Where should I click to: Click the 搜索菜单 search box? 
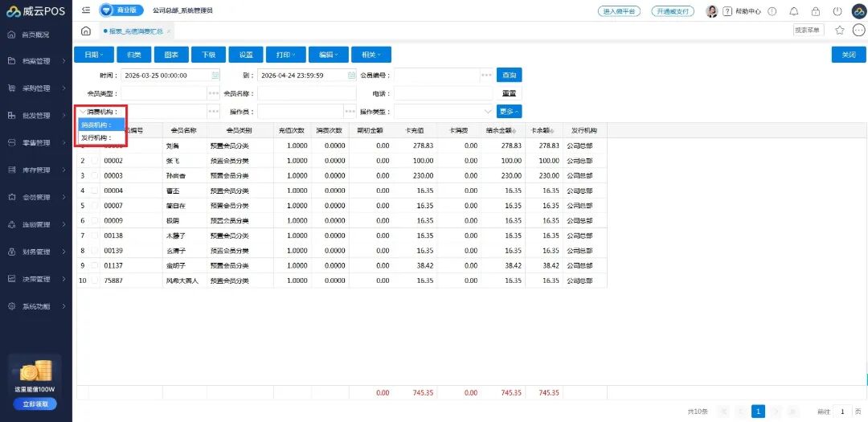click(x=809, y=31)
